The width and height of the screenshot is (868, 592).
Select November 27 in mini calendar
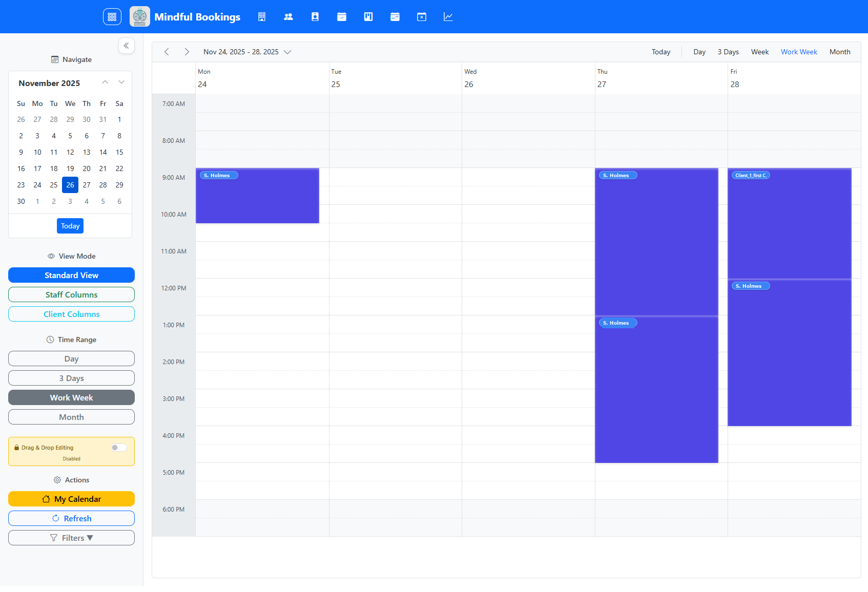tap(87, 185)
